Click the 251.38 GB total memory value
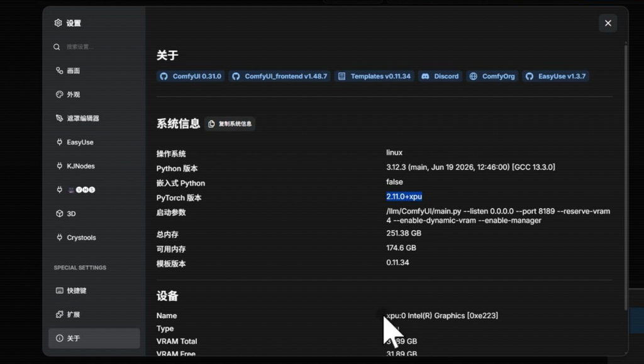The image size is (644, 364). 404,233
